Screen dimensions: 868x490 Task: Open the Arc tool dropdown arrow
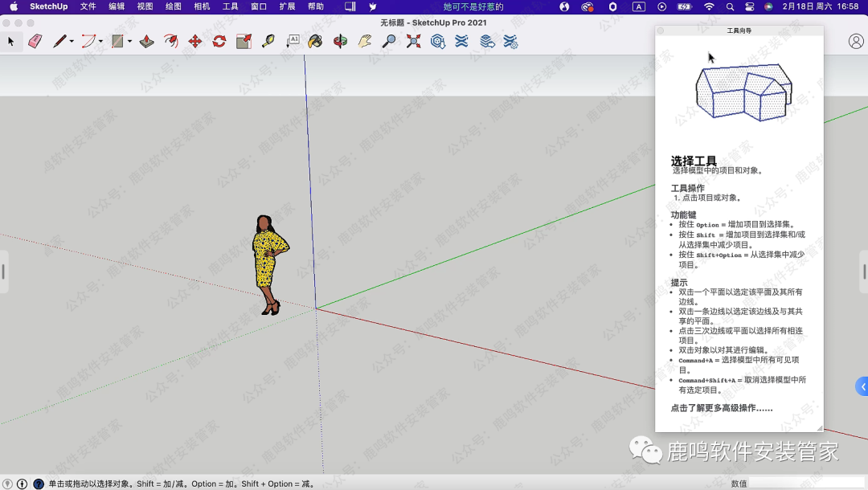(x=100, y=42)
